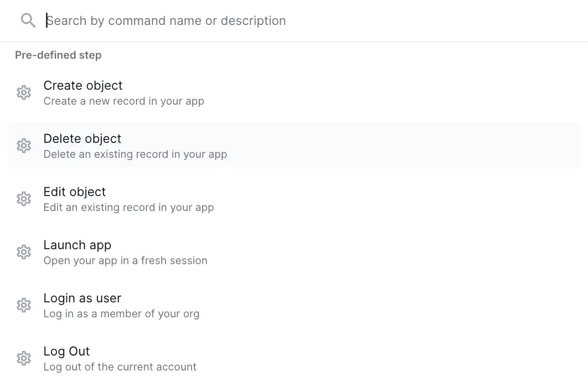Click the gear icon beside Edit object
The width and height of the screenshot is (588, 381).
[24, 199]
